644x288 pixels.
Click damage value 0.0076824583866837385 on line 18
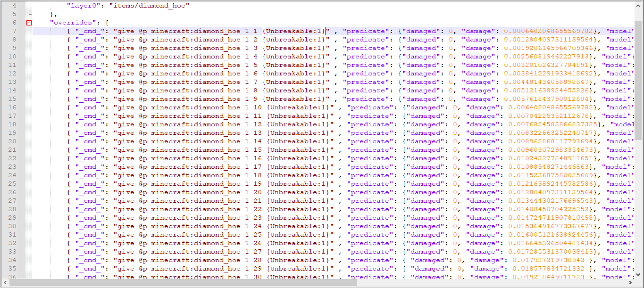553,124
